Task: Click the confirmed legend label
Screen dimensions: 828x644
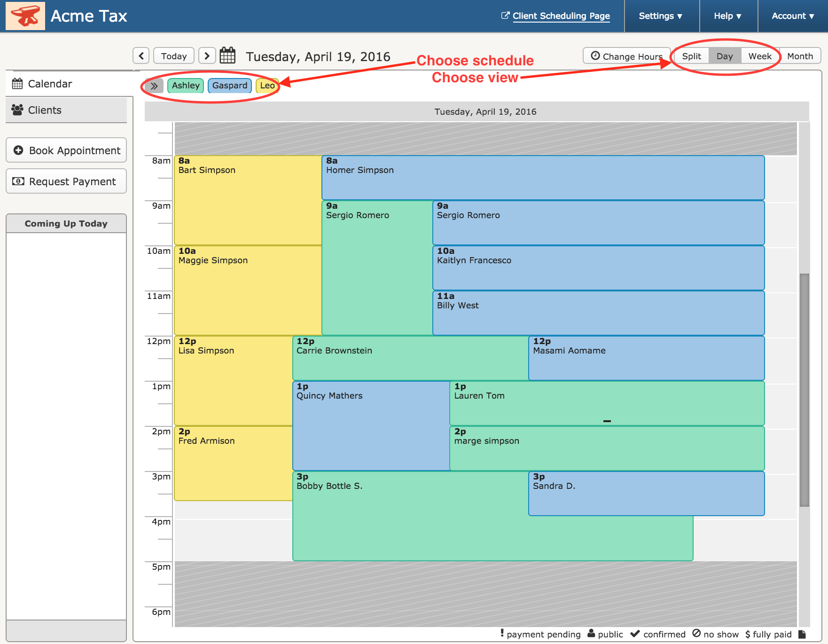Action: pos(664,635)
